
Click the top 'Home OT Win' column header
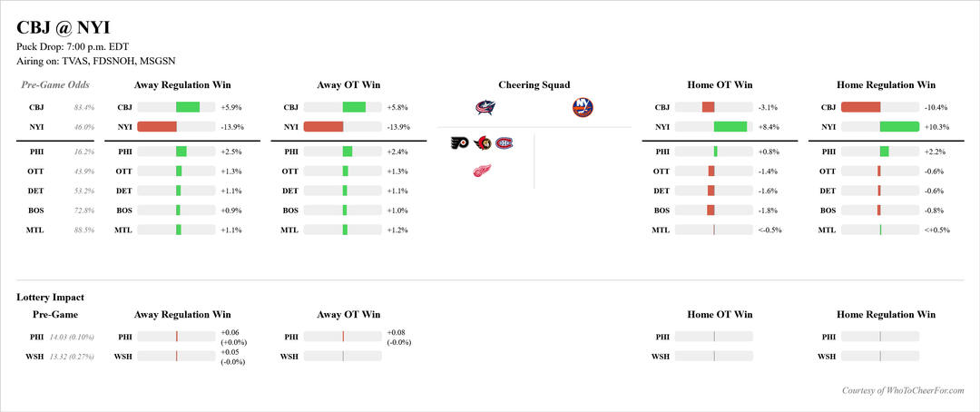720,85
